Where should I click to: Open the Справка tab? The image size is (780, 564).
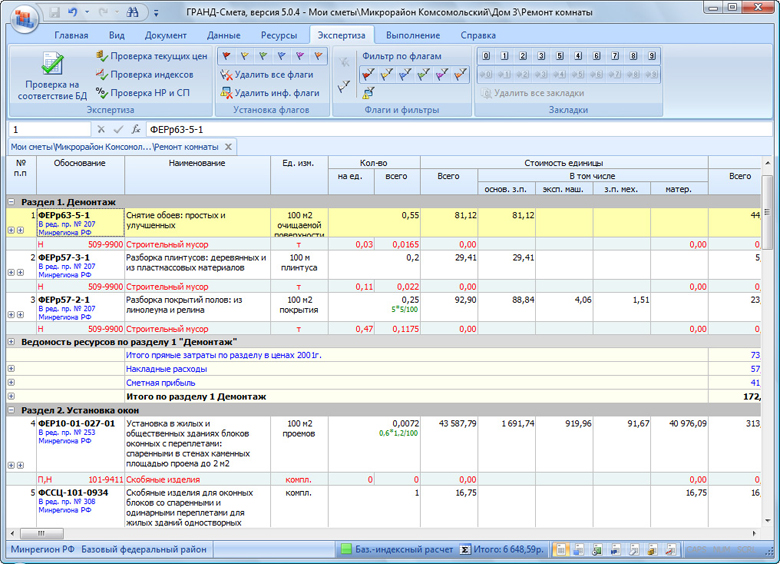point(478,35)
